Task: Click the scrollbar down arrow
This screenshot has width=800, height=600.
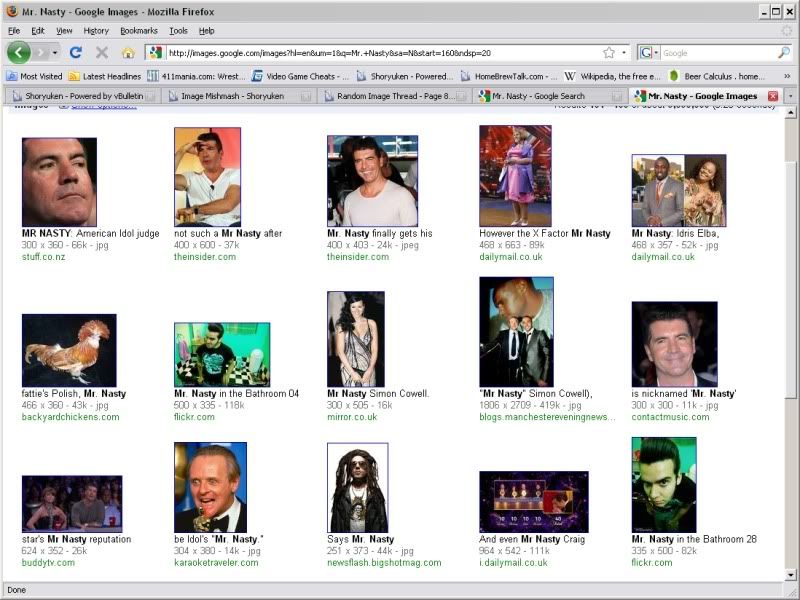Action: click(x=790, y=575)
